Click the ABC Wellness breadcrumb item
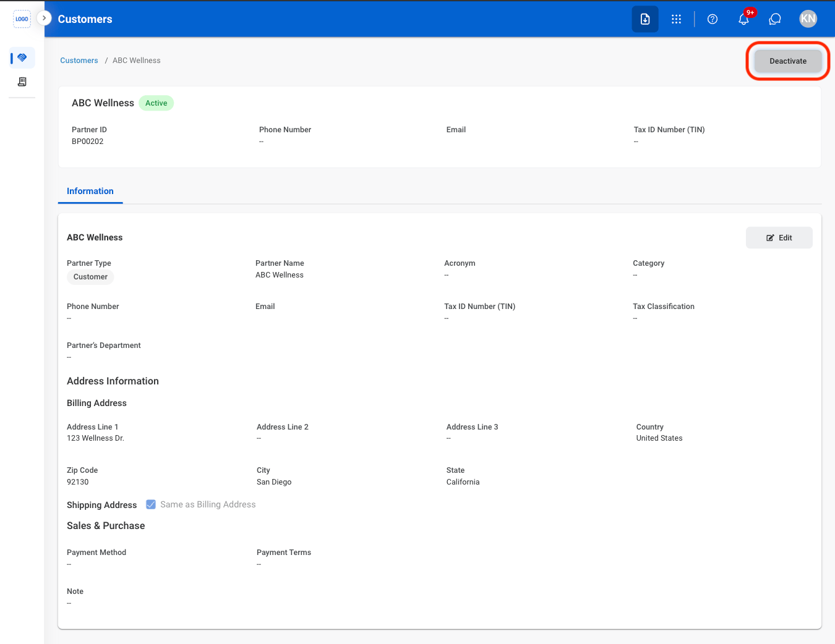 click(x=137, y=61)
